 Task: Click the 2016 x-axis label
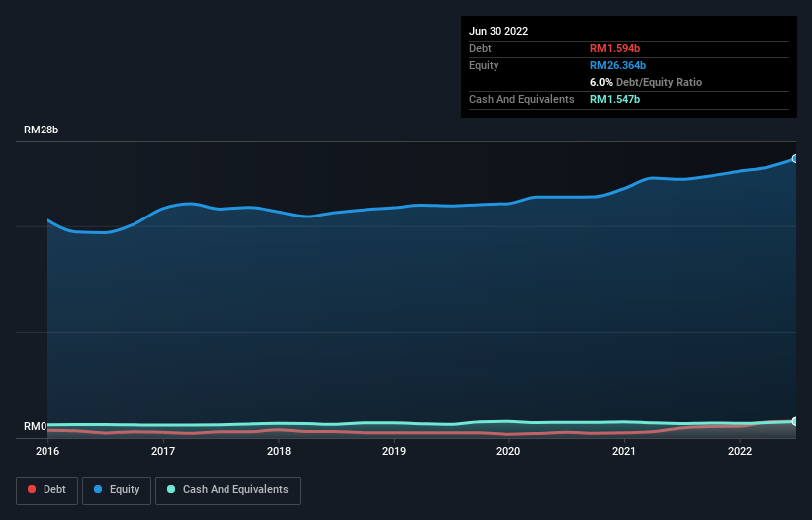(47, 451)
